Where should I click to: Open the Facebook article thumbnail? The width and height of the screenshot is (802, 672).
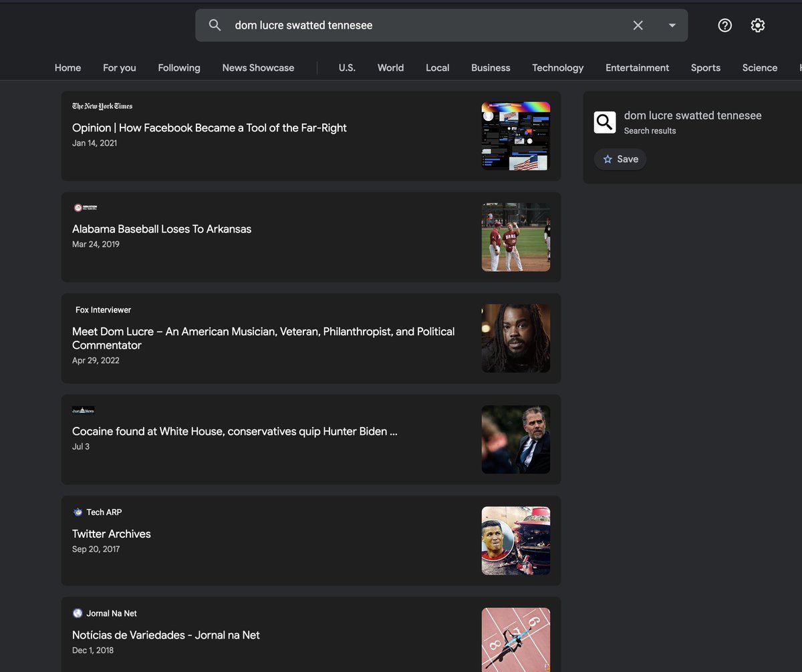coord(516,136)
